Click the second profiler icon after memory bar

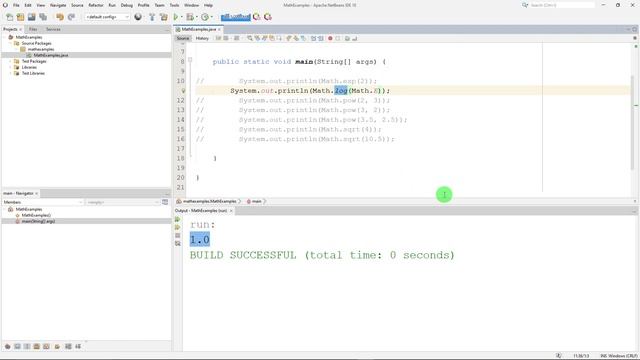pyautogui.click(x=268, y=17)
